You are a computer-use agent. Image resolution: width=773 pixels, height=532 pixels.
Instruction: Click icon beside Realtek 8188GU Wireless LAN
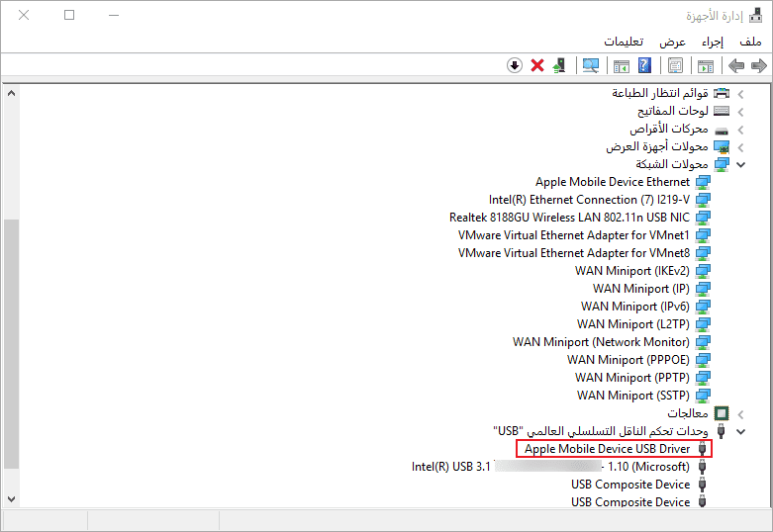703,218
